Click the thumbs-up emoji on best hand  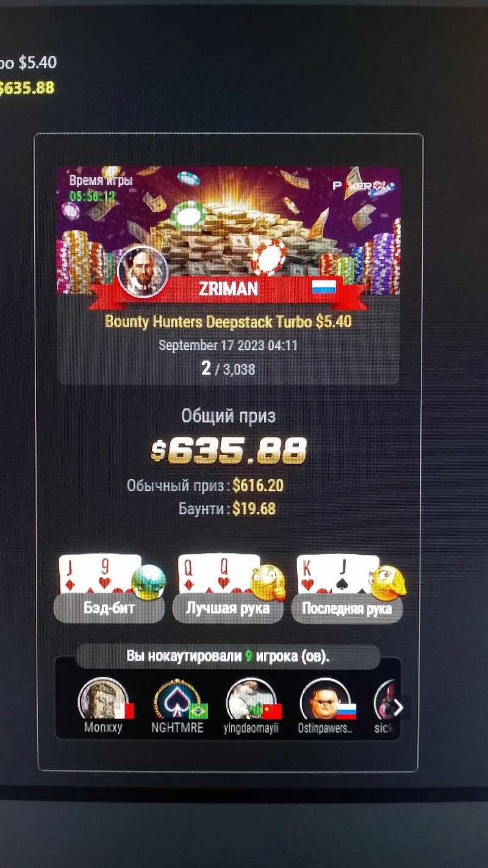point(268,583)
